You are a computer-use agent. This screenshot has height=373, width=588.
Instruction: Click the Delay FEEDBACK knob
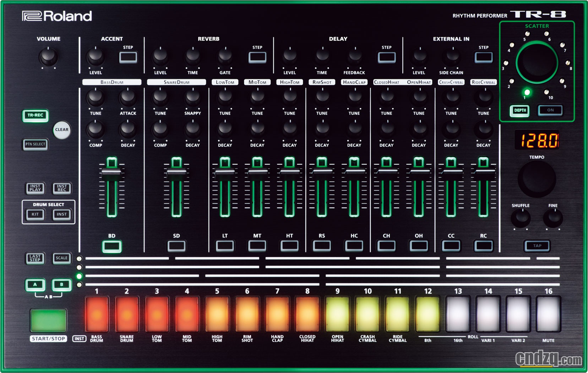pos(354,56)
